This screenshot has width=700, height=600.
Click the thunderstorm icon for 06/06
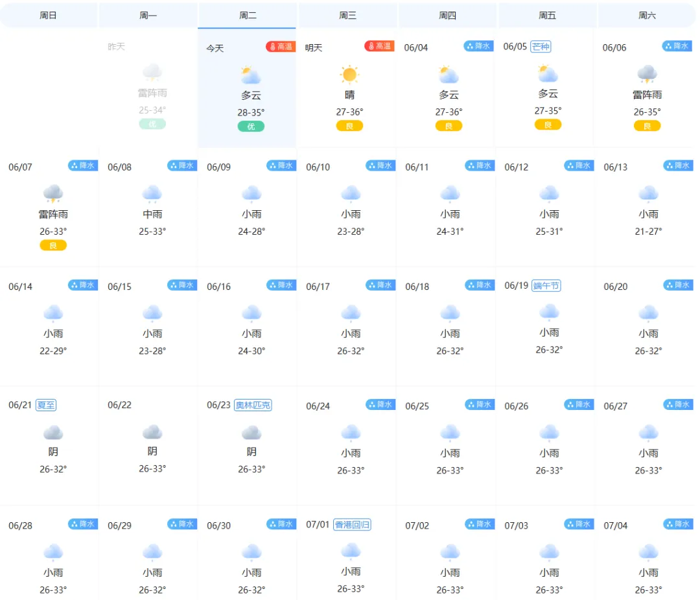coord(647,74)
